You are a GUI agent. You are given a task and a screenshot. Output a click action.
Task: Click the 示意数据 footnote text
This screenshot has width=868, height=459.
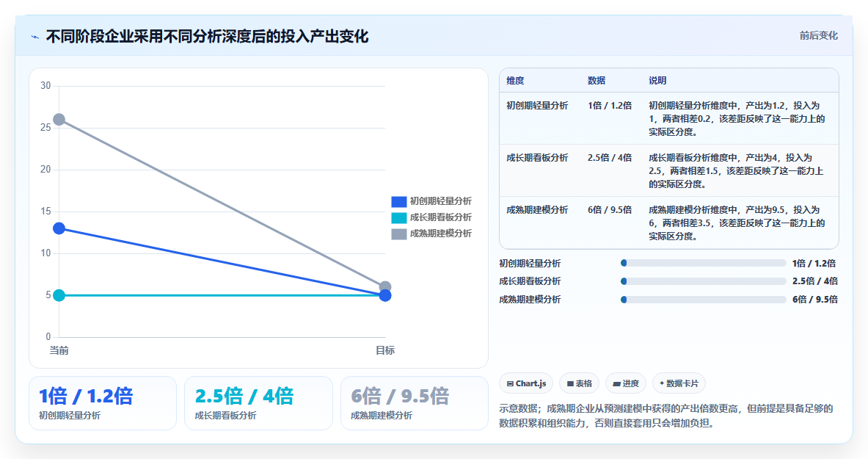pos(666,416)
